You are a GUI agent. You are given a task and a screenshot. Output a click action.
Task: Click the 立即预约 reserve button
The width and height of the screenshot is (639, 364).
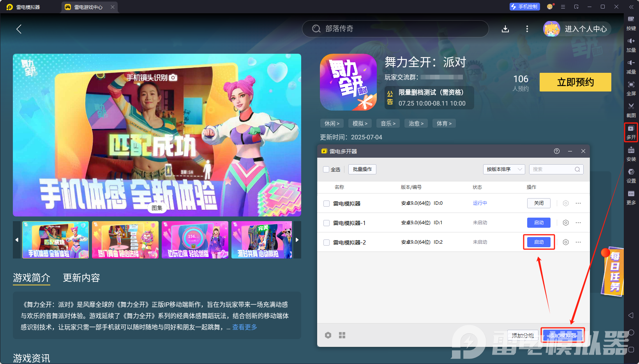point(575,82)
